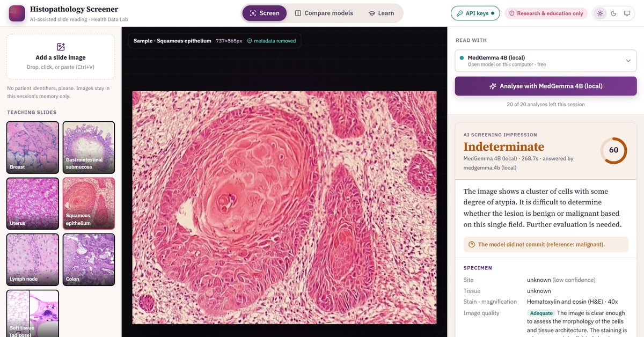
Task: Click the Add a slide image dropzone
Action: [61, 57]
